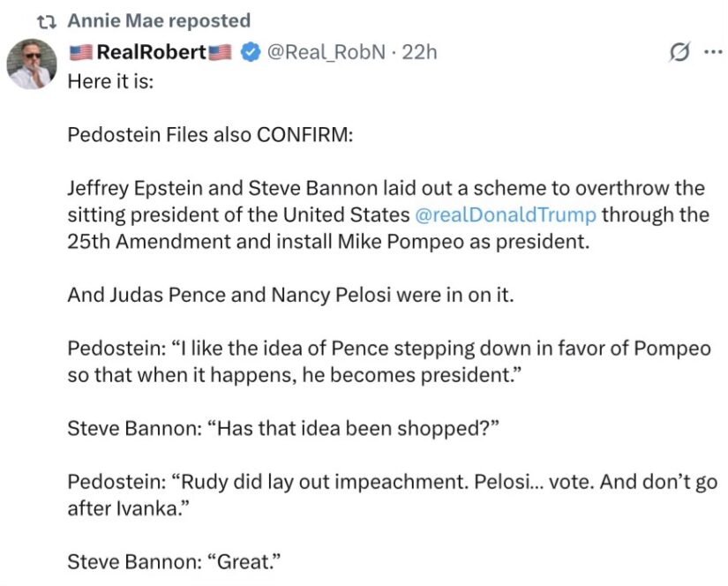The height and width of the screenshot is (586, 728).
Task: Click the "Here it is:" opening line
Action: coord(110,82)
